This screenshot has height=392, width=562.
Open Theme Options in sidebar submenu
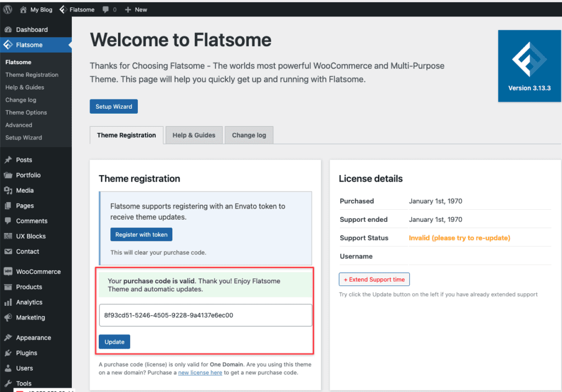point(26,112)
